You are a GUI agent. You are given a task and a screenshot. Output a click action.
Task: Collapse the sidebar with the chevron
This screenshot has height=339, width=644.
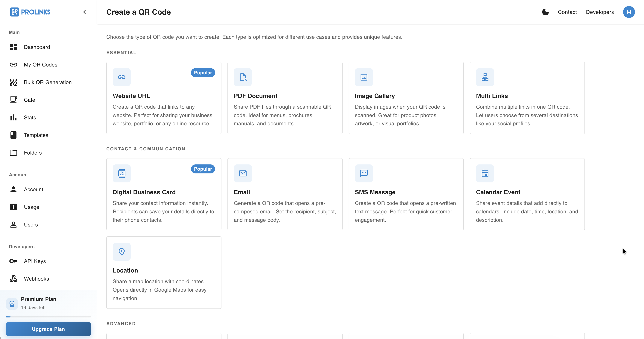(84, 12)
